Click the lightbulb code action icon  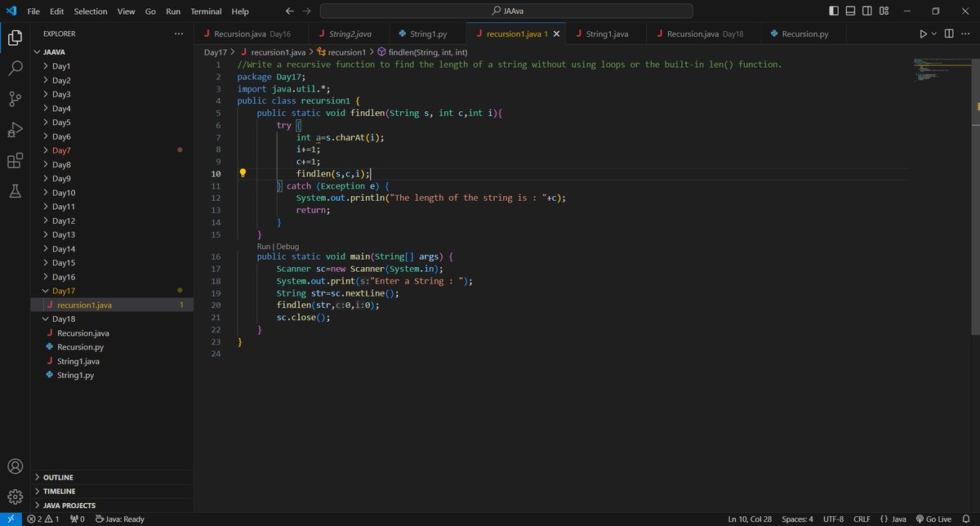tap(243, 173)
